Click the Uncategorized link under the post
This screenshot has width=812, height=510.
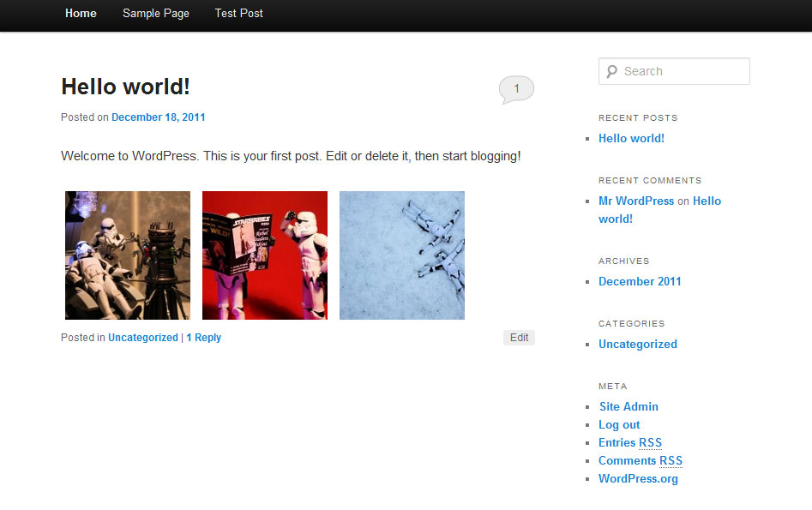tap(143, 338)
